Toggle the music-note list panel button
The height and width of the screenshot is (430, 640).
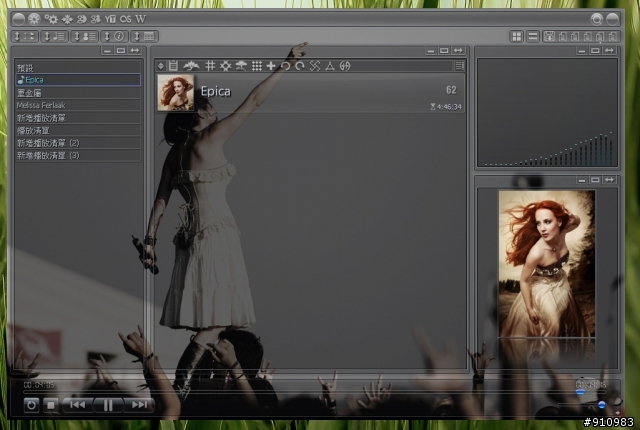55,36
